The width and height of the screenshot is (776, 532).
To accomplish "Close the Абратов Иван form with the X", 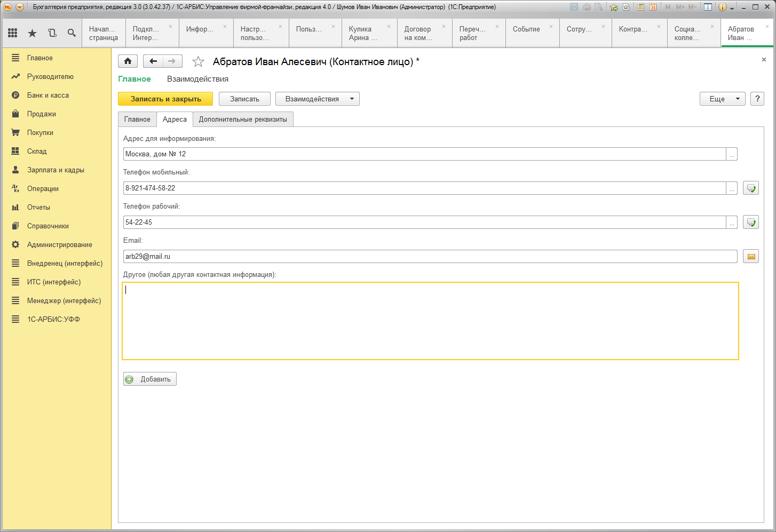I will (764, 60).
